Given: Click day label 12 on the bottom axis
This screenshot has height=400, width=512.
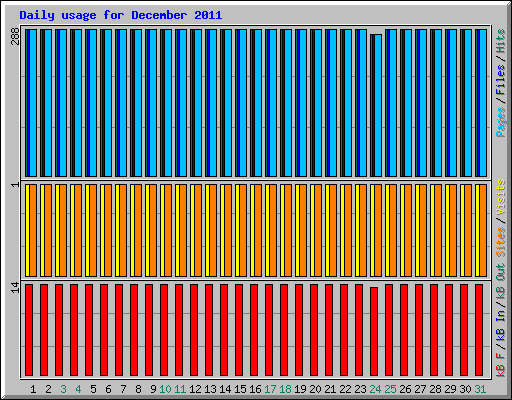Looking at the screenshot, I should click(195, 389).
